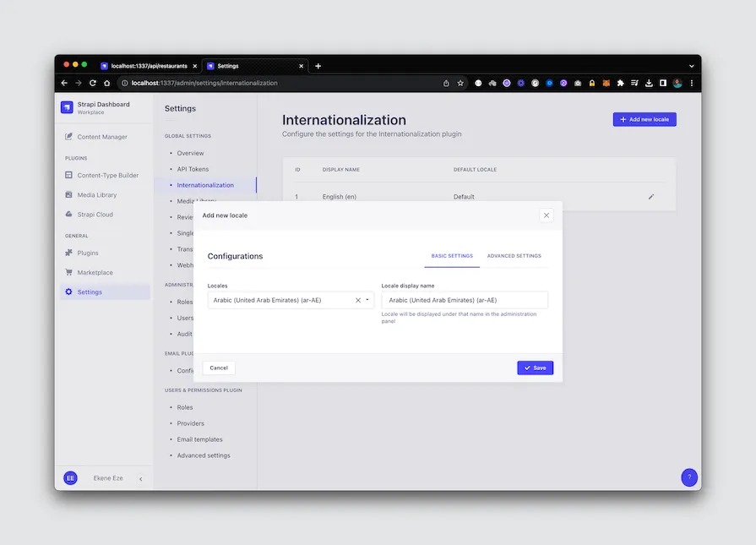This screenshot has width=756, height=545.
Task: Open the Content Manager from the sidebar
Action: tap(104, 136)
